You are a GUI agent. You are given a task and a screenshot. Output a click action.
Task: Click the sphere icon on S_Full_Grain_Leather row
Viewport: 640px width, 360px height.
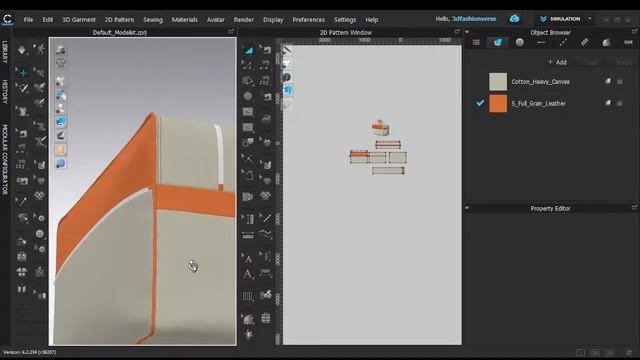pos(608,103)
